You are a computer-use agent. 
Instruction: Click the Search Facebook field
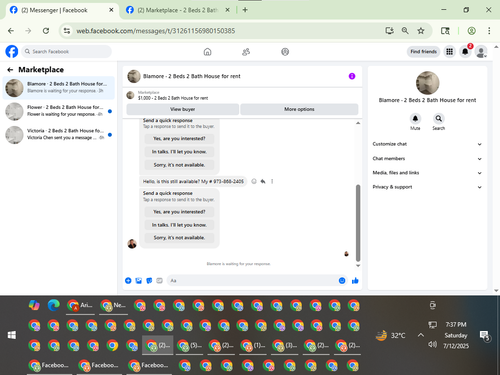[x=67, y=52]
